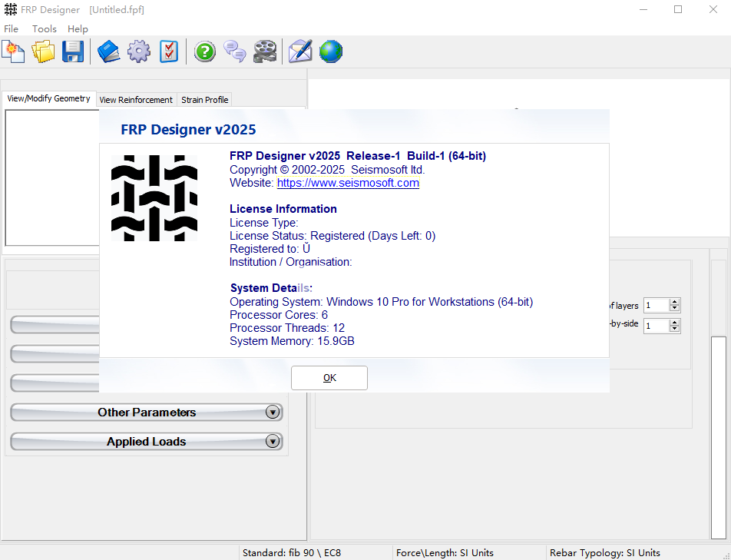Click the vertical scrollbar on right panel
This screenshot has height=560, width=731.
pos(719,437)
